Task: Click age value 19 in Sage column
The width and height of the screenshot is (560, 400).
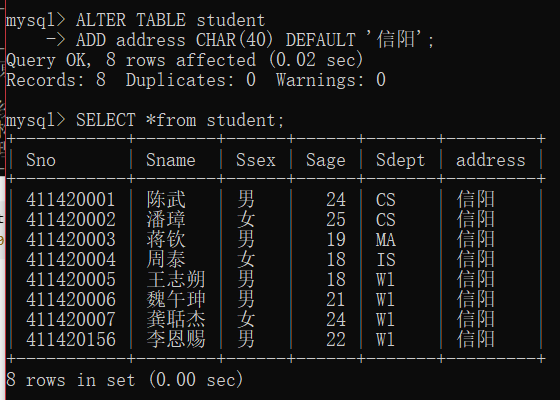Action: pos(336,240)
